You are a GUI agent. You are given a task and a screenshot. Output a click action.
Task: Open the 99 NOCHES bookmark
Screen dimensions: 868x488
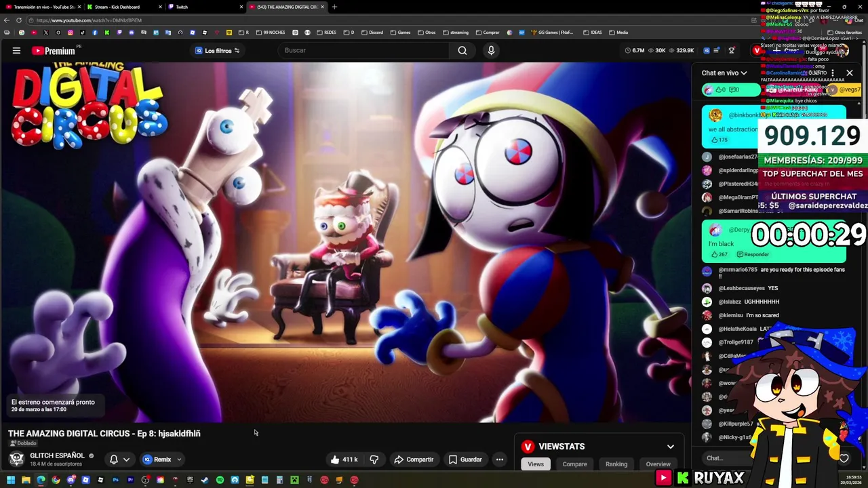(x=270, y=33)
